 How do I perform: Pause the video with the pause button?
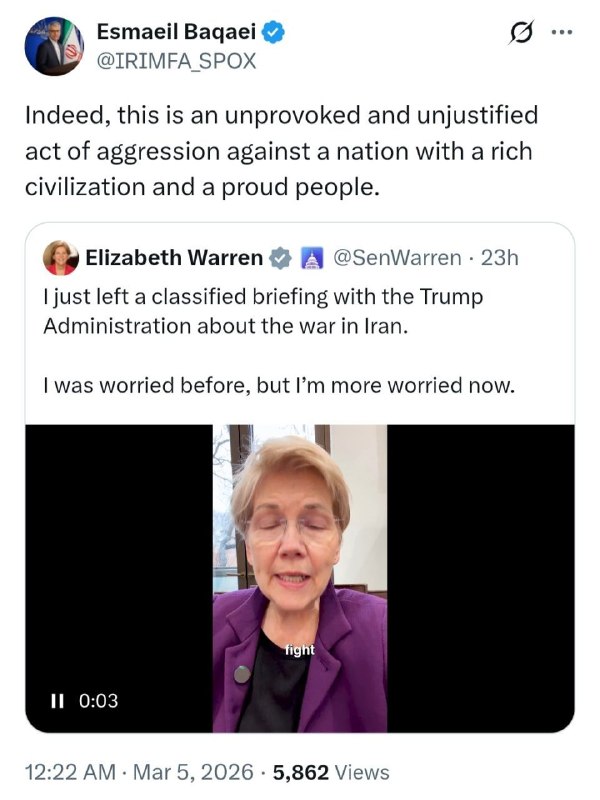[x=57, y=701]
